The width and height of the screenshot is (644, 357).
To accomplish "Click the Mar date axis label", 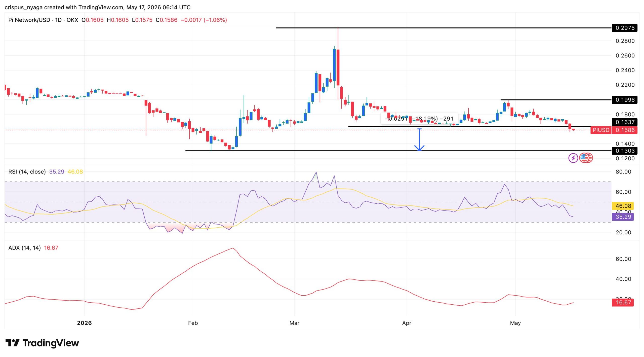I will coord(294,323).
